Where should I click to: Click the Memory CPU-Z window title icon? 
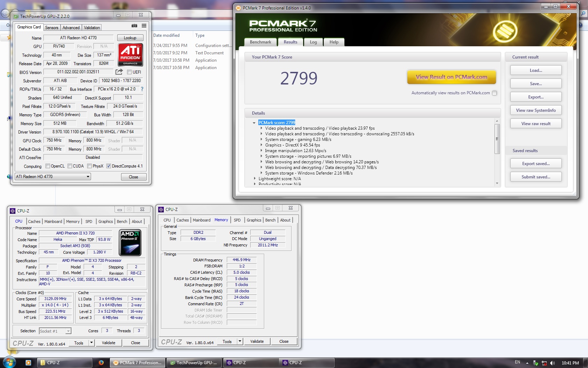point(161,210)
